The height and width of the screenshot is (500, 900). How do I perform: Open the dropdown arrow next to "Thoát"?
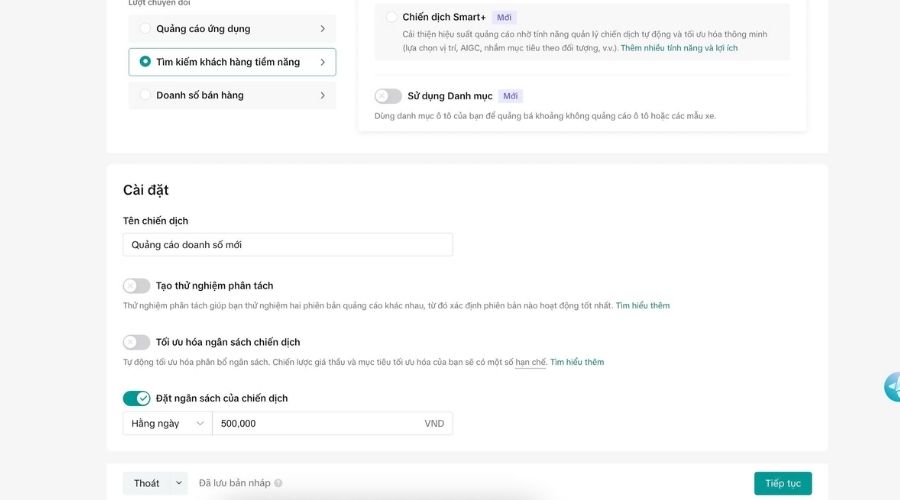[x=179, y=483]
